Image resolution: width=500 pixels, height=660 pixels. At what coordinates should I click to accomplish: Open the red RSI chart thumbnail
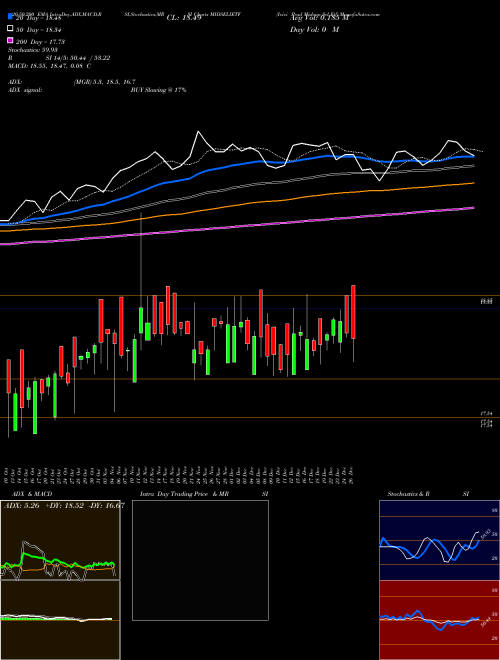[439, 620]
